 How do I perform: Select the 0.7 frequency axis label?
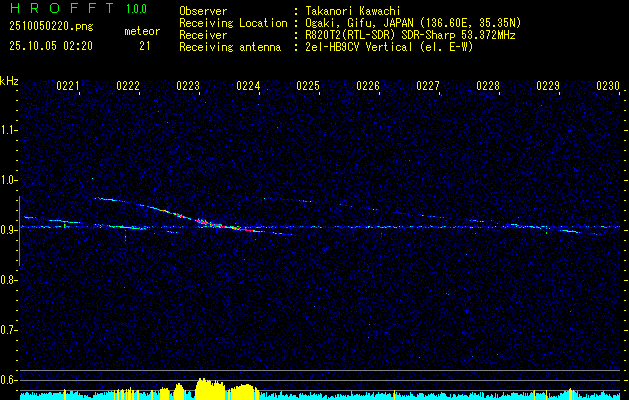(x=9, y=329)
